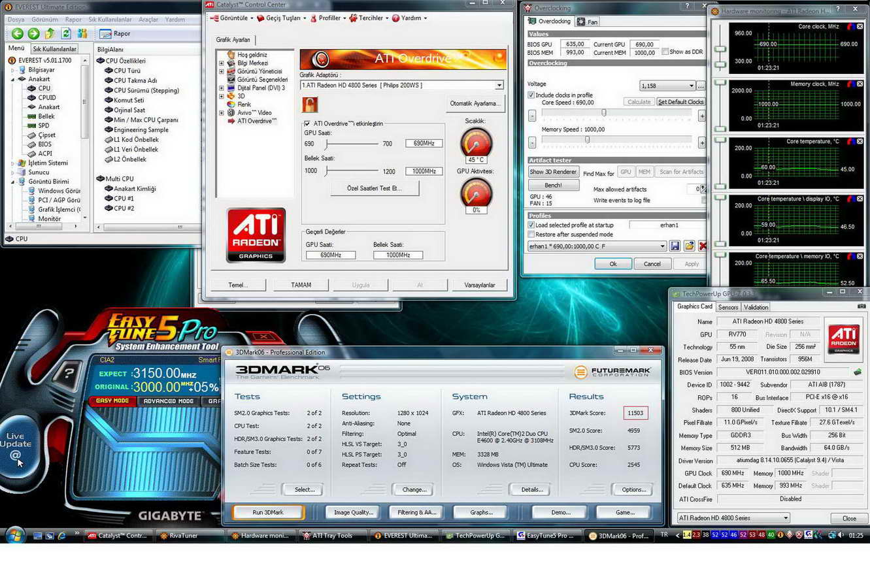Click the GPU-Z BIOS save green icon
870x588 pixels.
857,372
